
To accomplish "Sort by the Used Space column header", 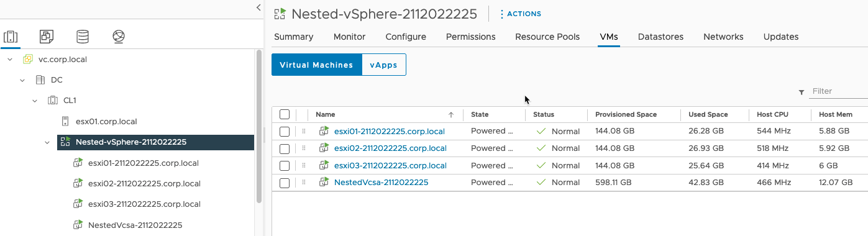I will (708, 114).
